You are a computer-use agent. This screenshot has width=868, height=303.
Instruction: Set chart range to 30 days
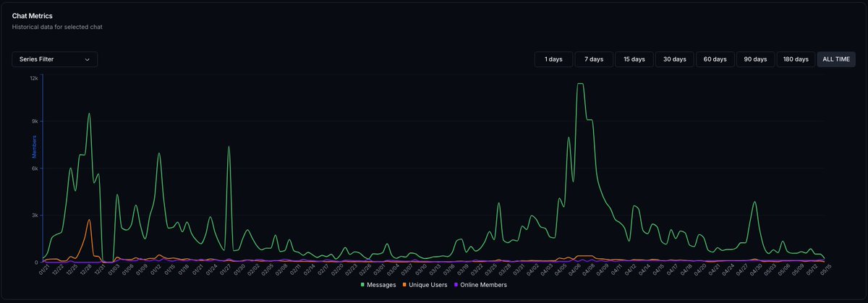(675, 59)
